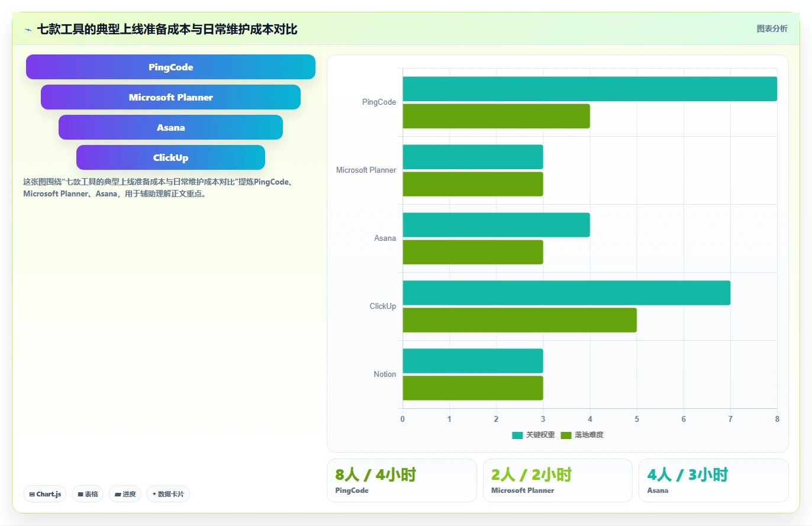This screenshot has height=526, width=812.
Task: Open the 4人 / 3小时 Asana card
Action: [x=713, y=480]
